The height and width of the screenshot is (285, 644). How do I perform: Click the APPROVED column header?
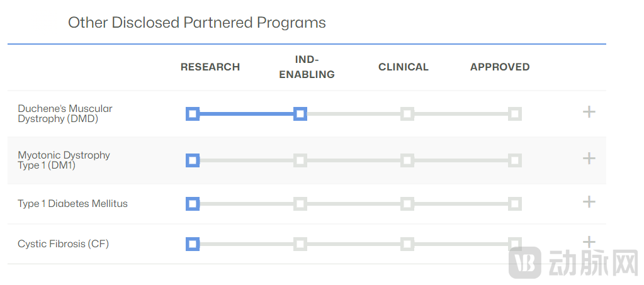pyautogui.click(x=500, y=67)
